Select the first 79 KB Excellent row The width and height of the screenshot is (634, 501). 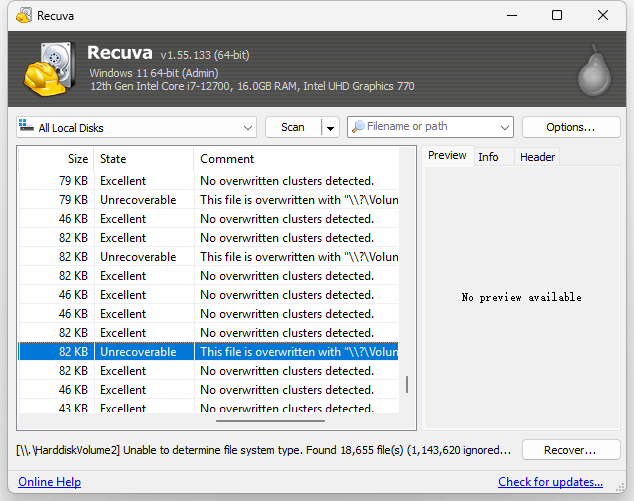click(x=209, y=181)
